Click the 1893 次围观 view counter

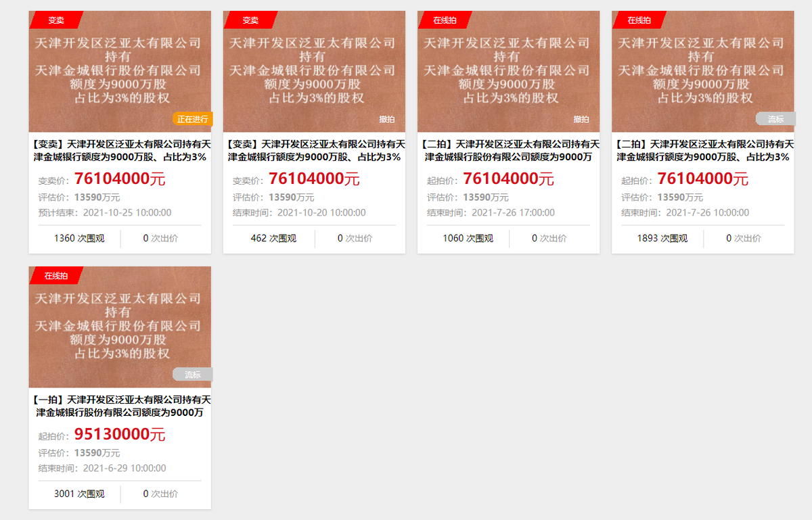coord(662,238)
